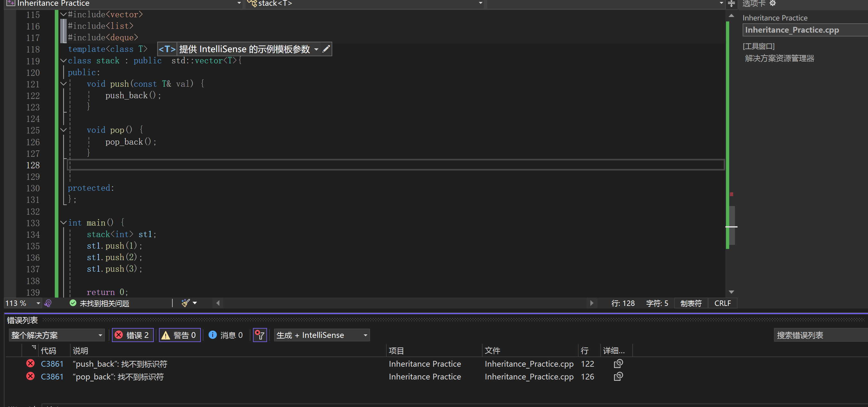868x407 pixels.
Task: Open details icon for pop_back error
Action: [618, 376]
